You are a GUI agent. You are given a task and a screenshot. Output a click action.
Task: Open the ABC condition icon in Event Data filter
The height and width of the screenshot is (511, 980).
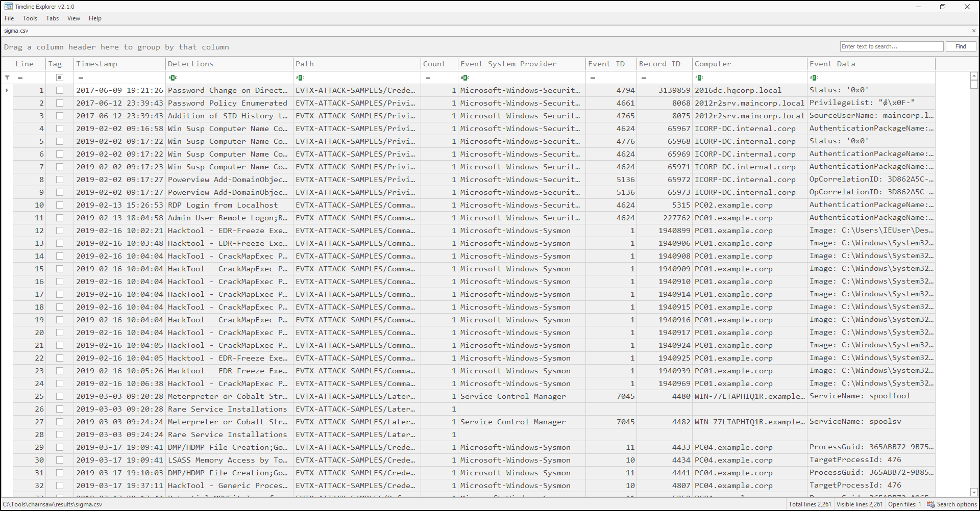[x=814, y=78]
